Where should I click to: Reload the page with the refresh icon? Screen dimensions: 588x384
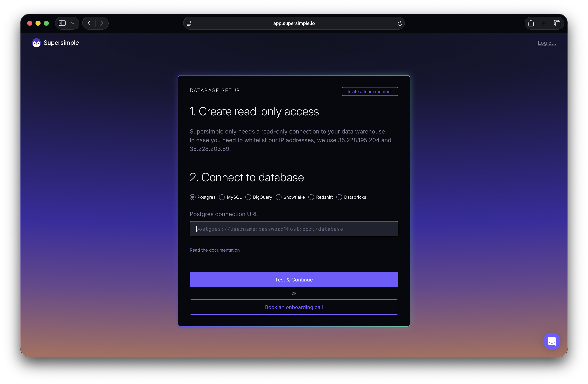pyautogui.click(x=400, y=23)
